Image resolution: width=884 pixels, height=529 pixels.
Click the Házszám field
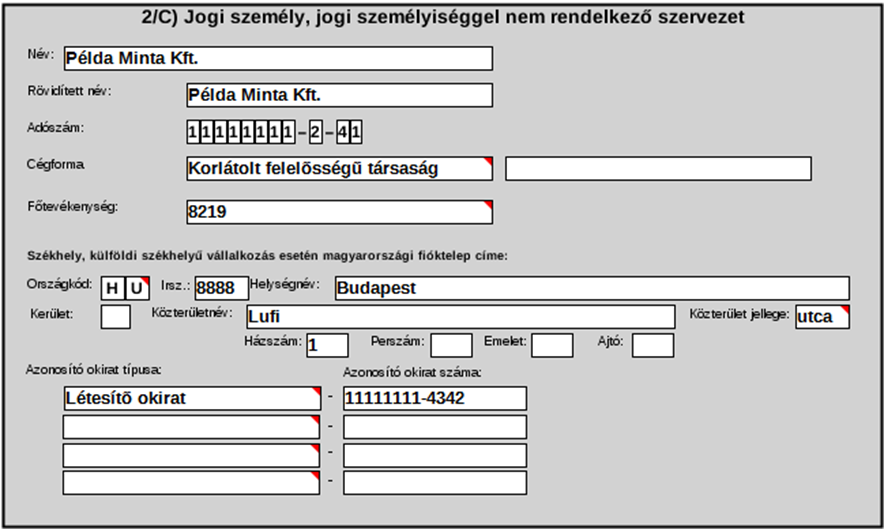tap(327, 345)
